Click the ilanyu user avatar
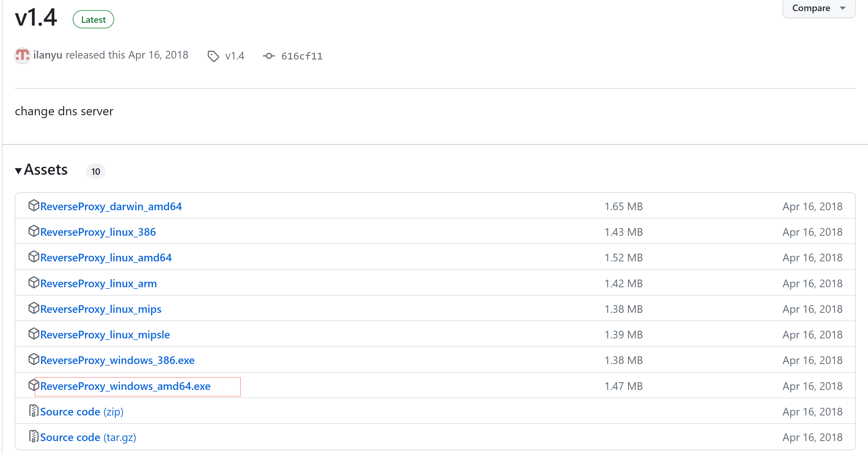 [x=23, y=55]
